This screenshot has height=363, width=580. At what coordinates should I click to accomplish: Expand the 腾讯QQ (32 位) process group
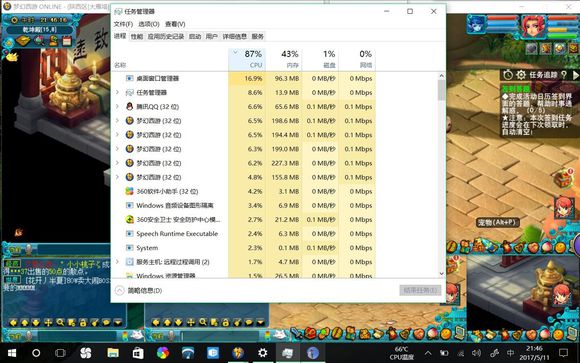(117, 106)
